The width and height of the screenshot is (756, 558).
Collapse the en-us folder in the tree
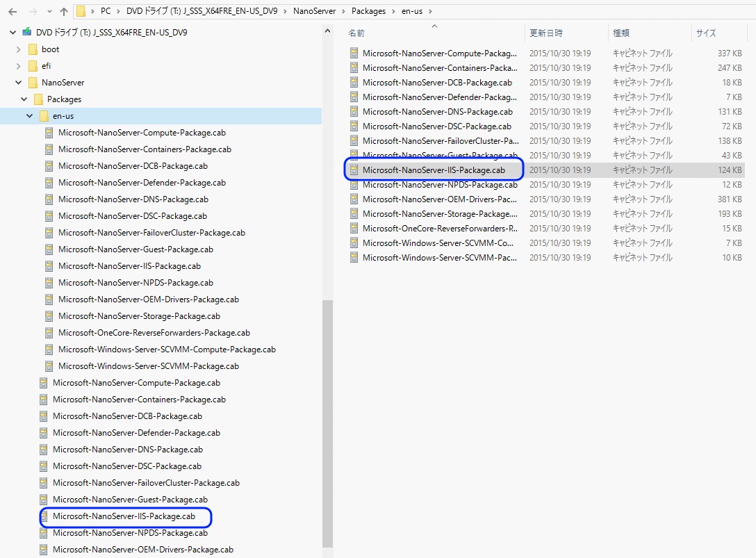point(29,116)
